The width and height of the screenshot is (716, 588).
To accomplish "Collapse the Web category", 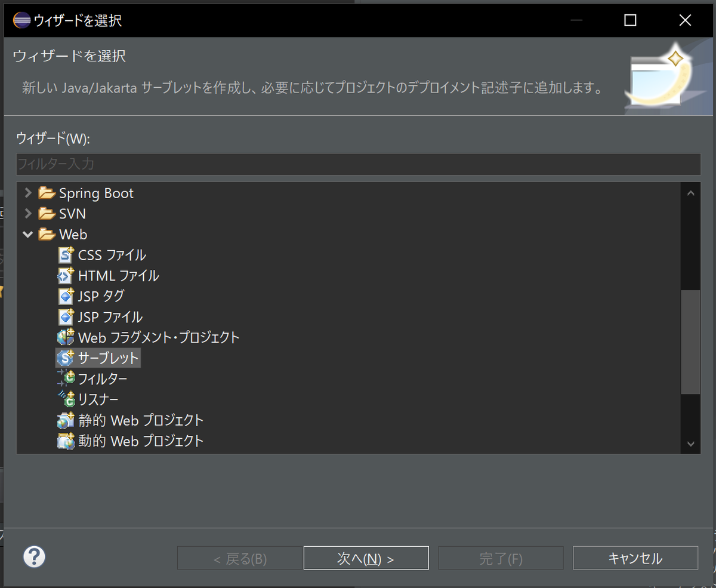I will point(27,235).
